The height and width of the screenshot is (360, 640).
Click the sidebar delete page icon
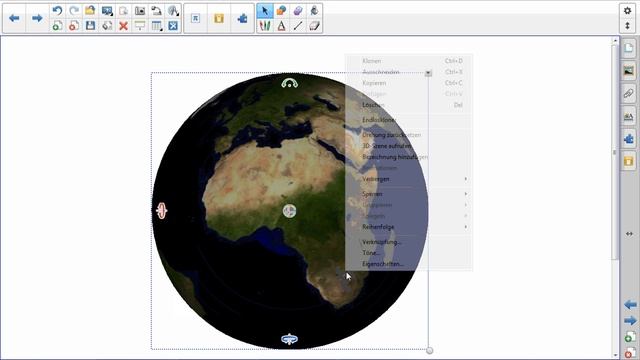click(x=630, y=352)
